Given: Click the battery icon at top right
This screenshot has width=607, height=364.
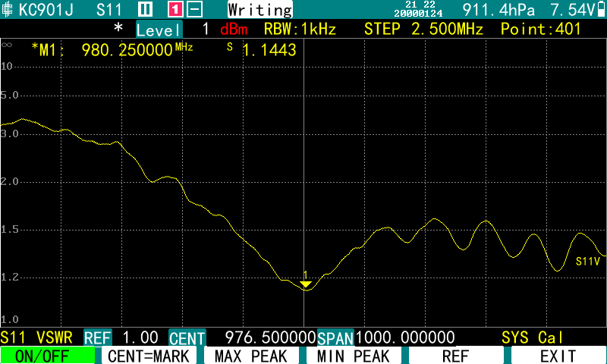Looking at the screenshot, I should point(601,9).
